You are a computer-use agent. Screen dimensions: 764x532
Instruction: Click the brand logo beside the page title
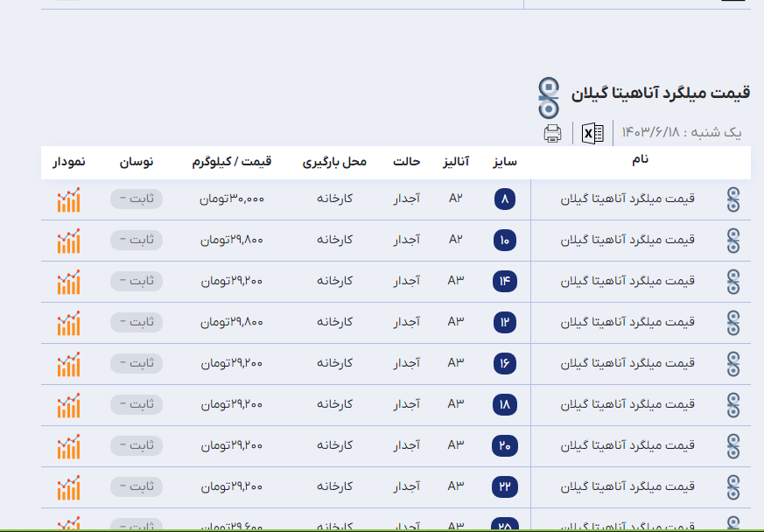[549, 97]
